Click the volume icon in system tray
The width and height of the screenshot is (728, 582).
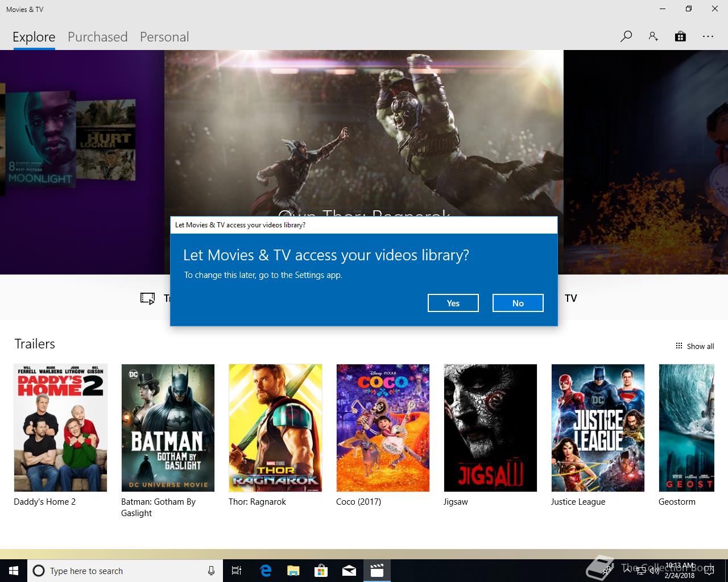(654, 571)
